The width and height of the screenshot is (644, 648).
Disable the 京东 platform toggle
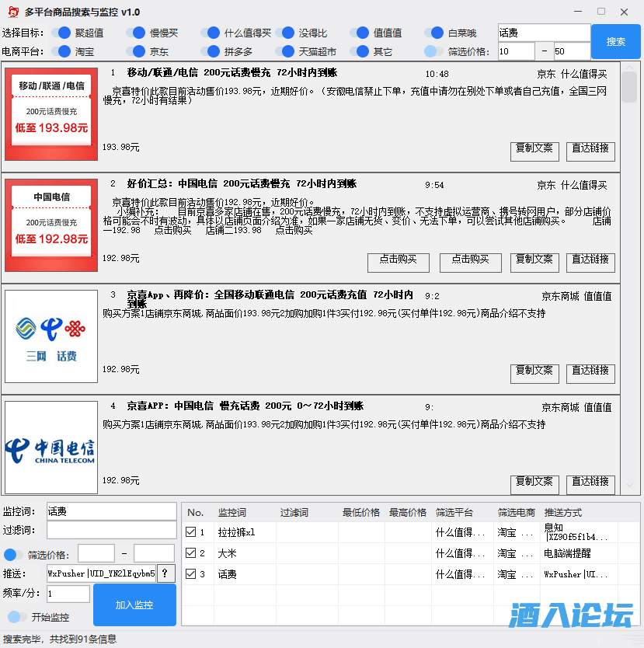coord(135,52)
